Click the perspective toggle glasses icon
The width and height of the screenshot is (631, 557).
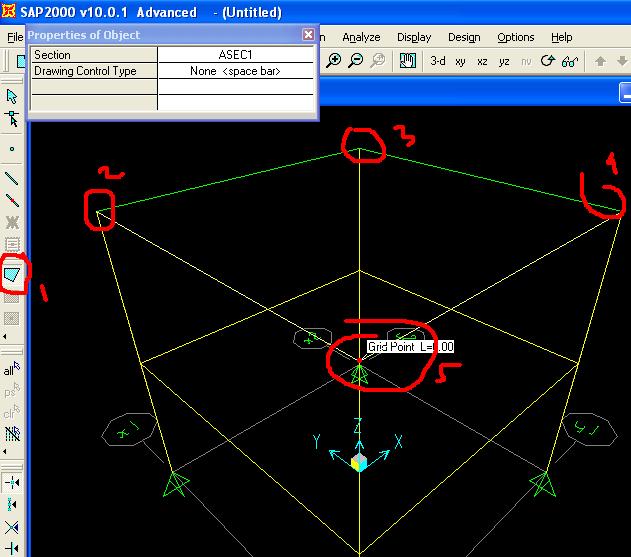(x=570, y=61)
